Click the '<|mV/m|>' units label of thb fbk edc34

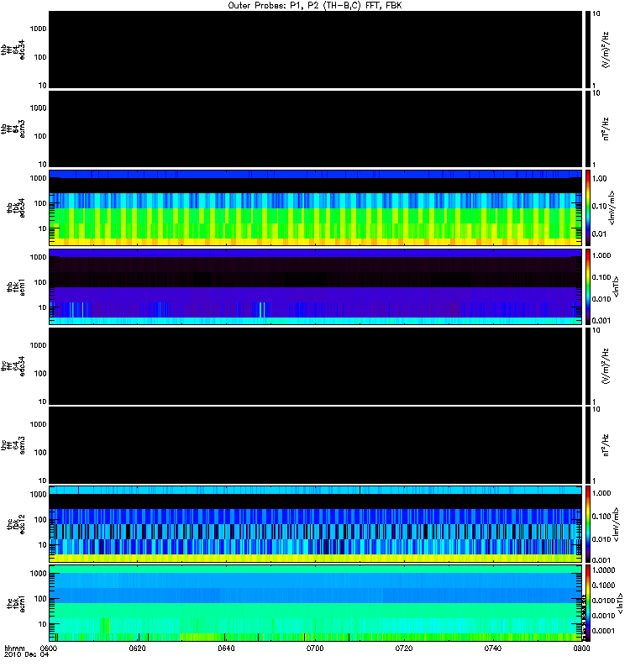click(x=612, y=207)
